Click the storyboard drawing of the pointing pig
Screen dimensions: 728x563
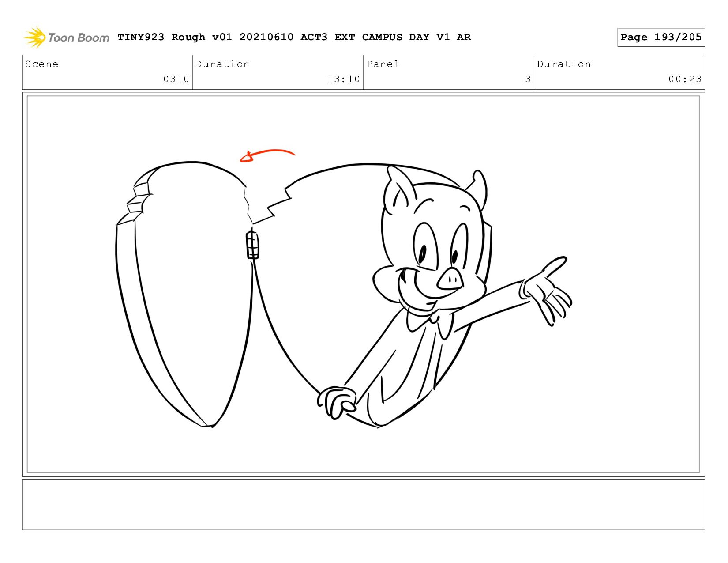(445, 296)
